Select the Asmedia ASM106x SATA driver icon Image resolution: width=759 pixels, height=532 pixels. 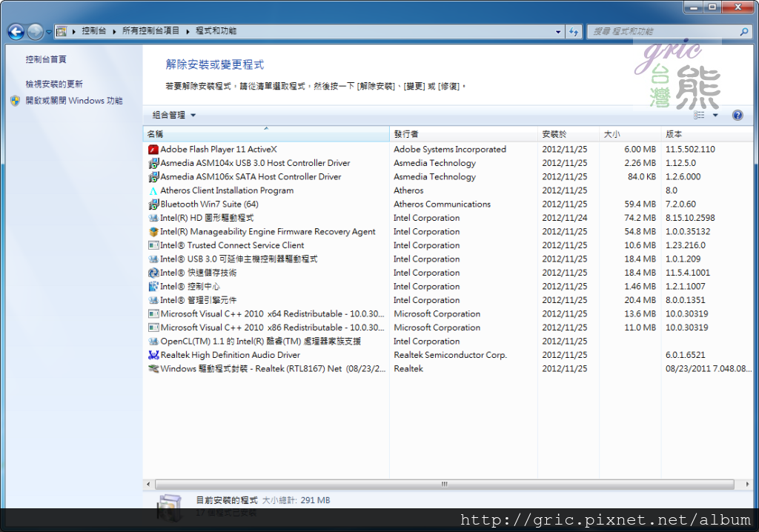153,176
